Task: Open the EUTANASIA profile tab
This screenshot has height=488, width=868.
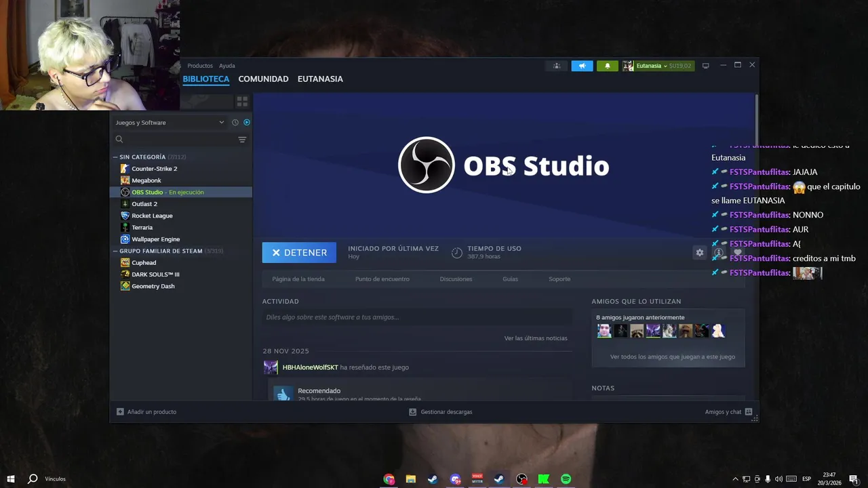Action: click(x=320, y=79)
